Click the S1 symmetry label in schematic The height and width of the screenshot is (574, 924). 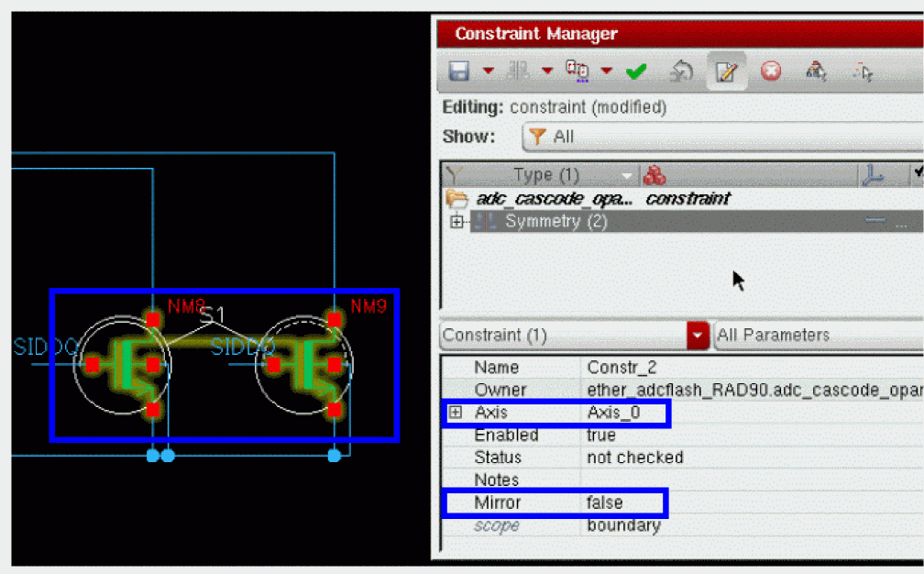212,315
